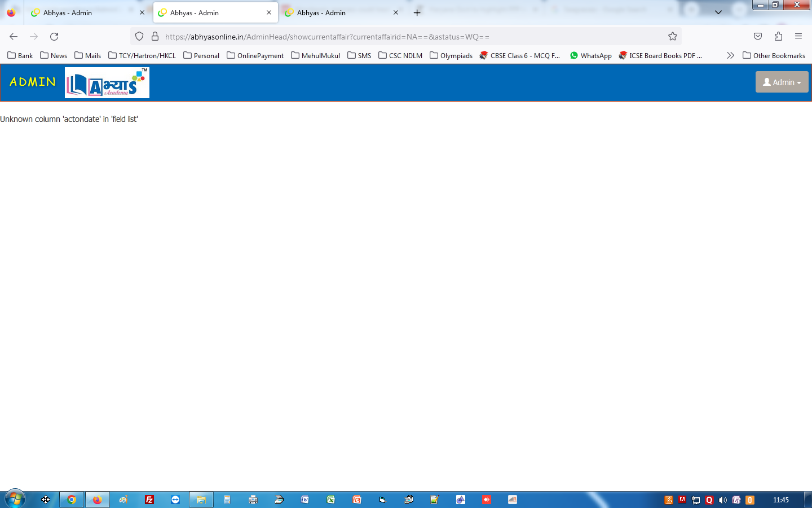
Task: Expand the OnlinePayment bookmarks folder
Action: pos(255,55)
